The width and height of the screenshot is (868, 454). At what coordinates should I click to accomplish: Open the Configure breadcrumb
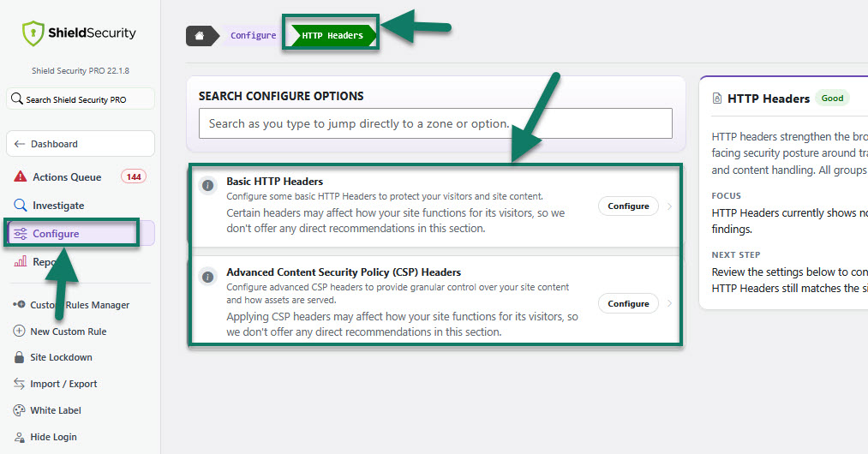[253, 35]
